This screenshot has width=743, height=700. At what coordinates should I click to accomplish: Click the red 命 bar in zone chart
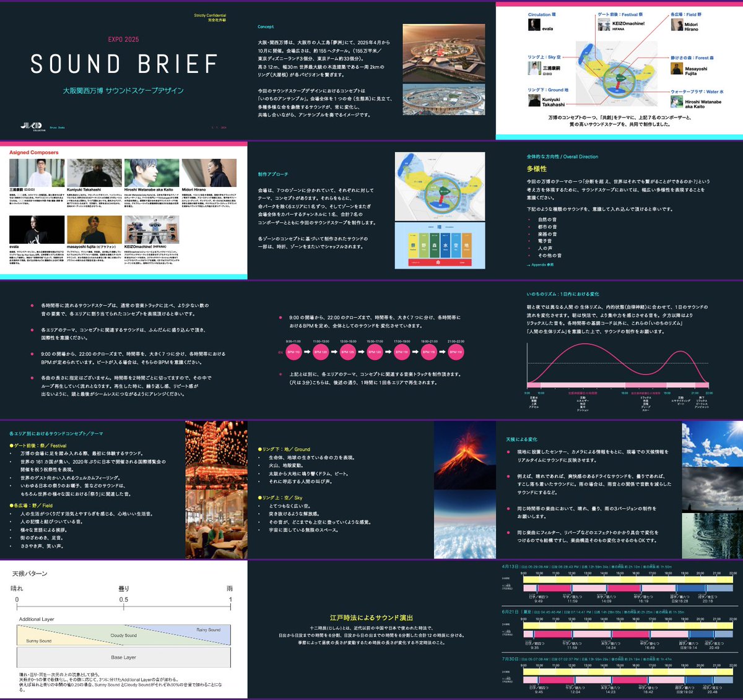coord(439,262)
